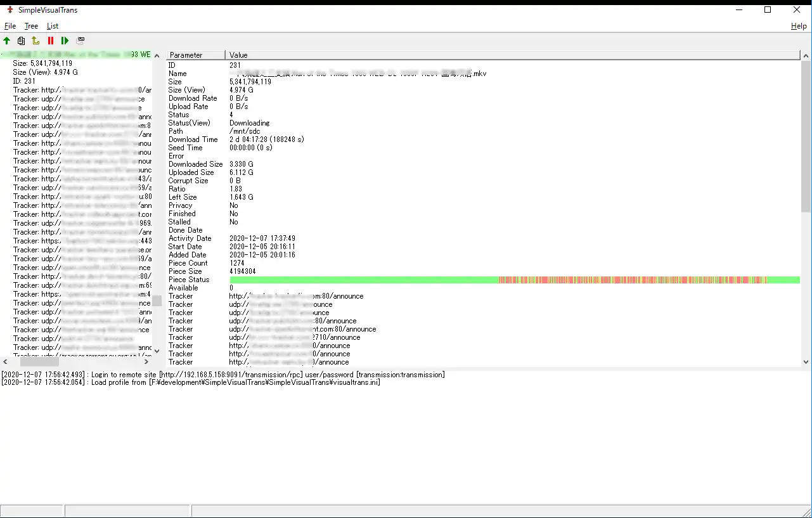Viewport: 812px width, 518px height.
Task: Click the Left Size value '1.643 G'
Action: [242, 197]
